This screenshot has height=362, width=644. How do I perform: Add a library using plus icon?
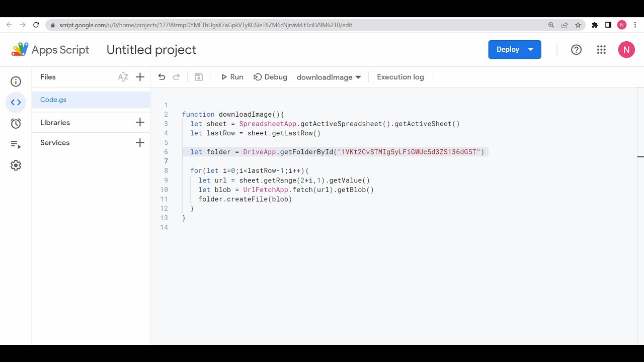140,122
